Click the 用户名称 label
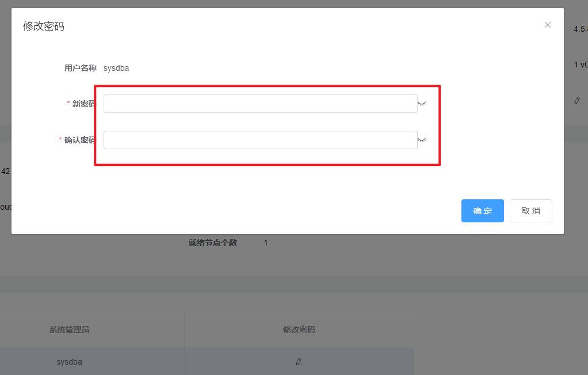The image size is (588, 375). coord(80,68)
